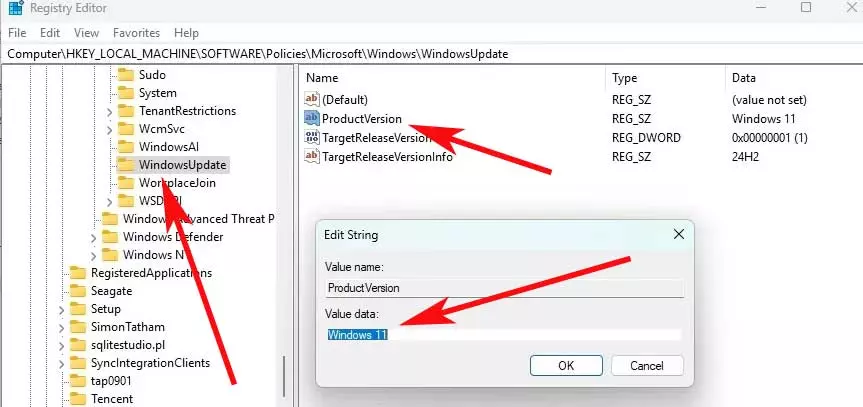Open the File menu
Image resolution: width=863 pixels, height=407 pixels.
point(17,33)
